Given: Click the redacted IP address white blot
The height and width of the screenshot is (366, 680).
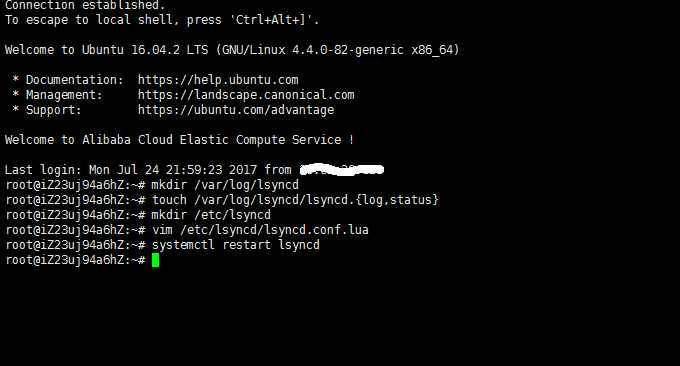Looking at the screenshot, I should [x=342, y=170].
